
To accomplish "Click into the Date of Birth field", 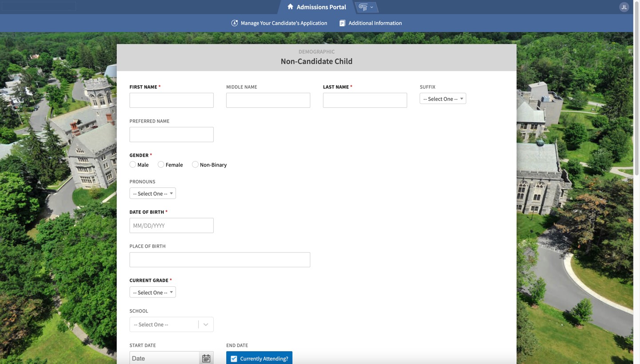I will [172, 226].
